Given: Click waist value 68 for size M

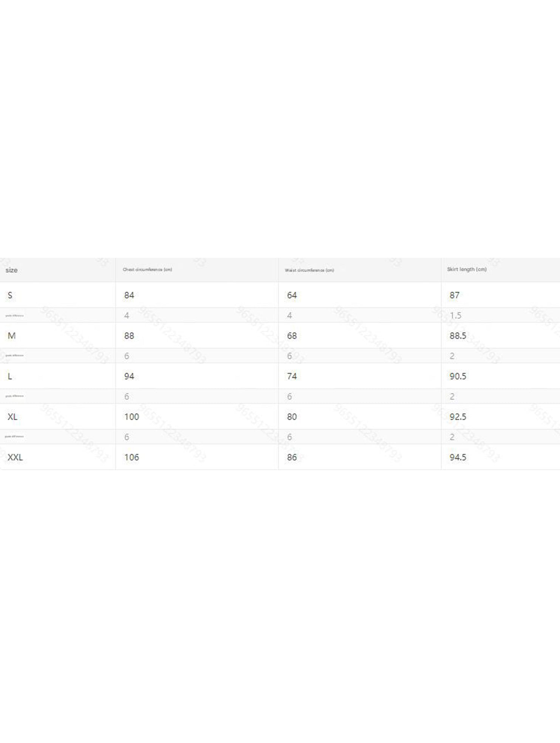Looking at the screenshot, I should pos(292,336).
